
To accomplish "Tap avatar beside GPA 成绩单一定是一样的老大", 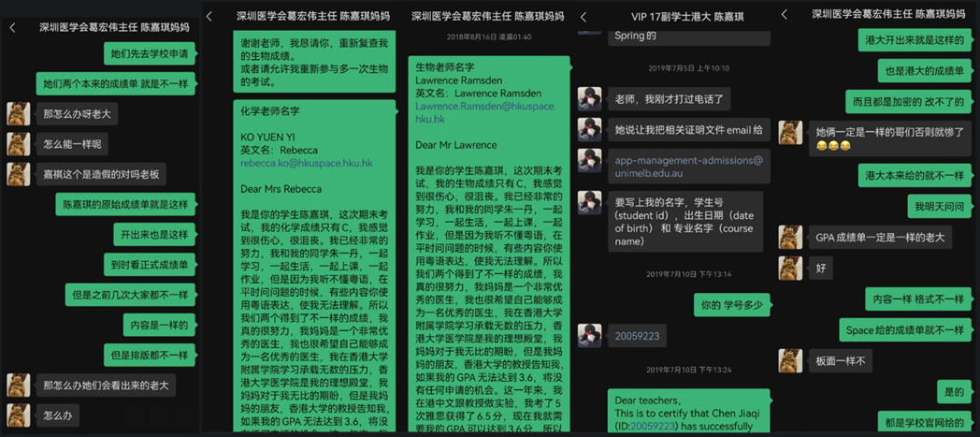I will [x=790, y=237].
